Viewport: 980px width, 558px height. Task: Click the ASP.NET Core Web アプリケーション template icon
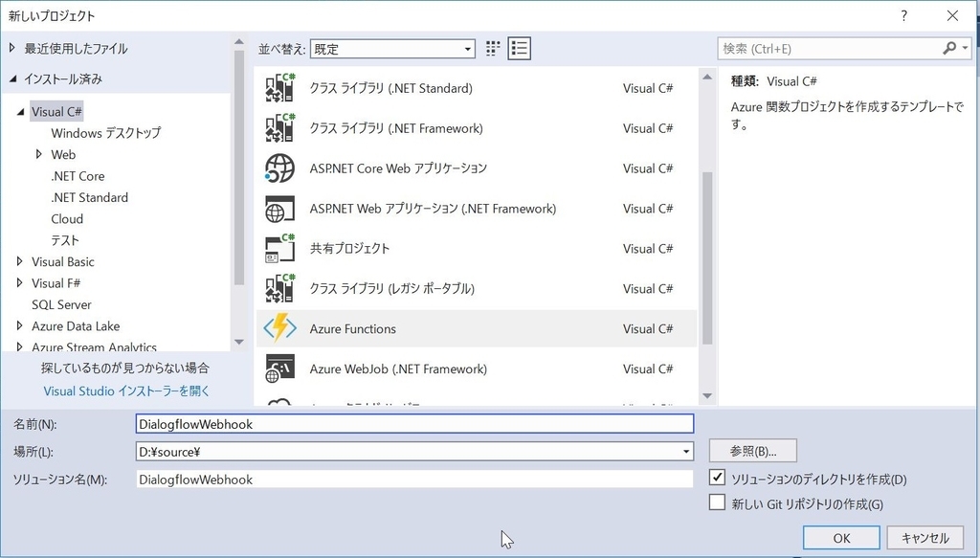278,168
